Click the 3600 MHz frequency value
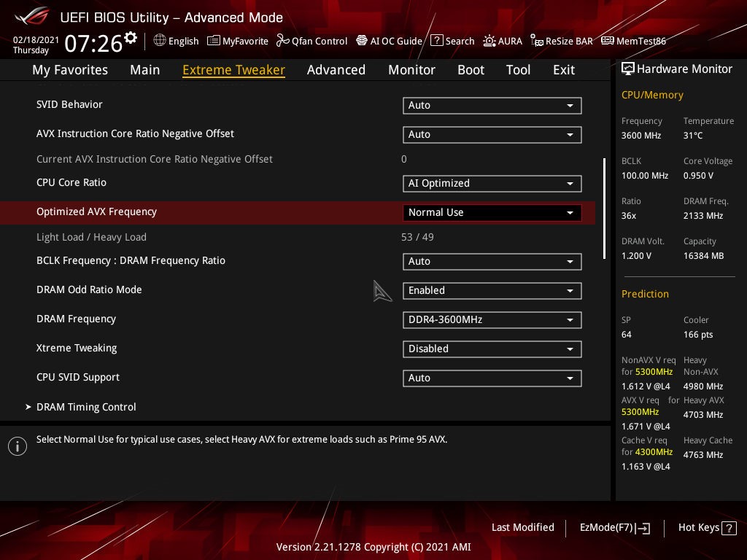The image size is (747, 560). tap(641, 136)
